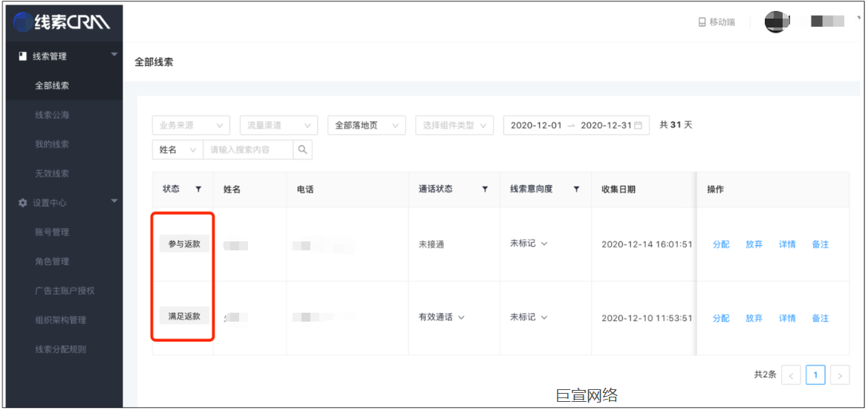
Task: Click the 满足返款 status tag
Action: tap(184, 316)
